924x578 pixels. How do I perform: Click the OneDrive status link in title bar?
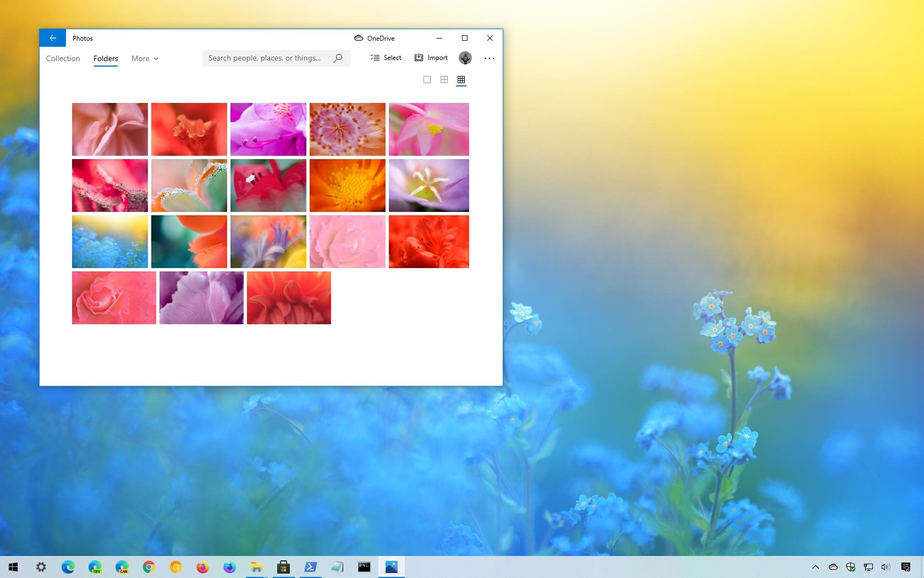point(375,38)
